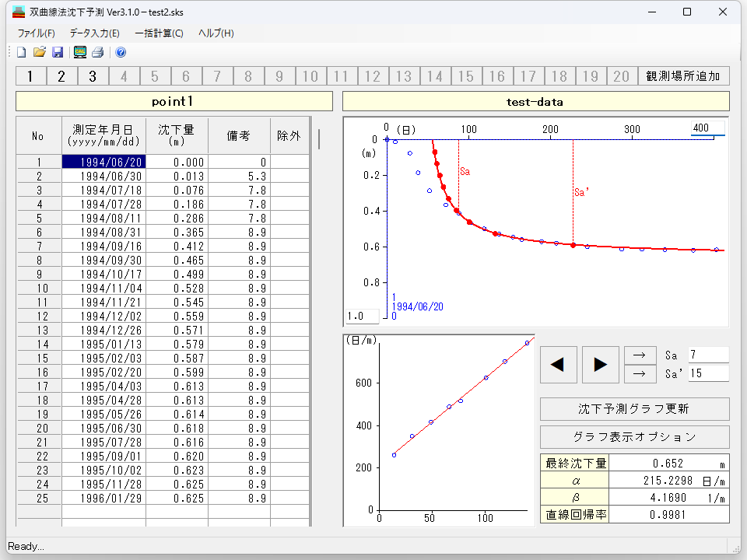747x560 pixels.
Task: Click the 1.0 settlement axis maximum field
Action: click(363, 317)
